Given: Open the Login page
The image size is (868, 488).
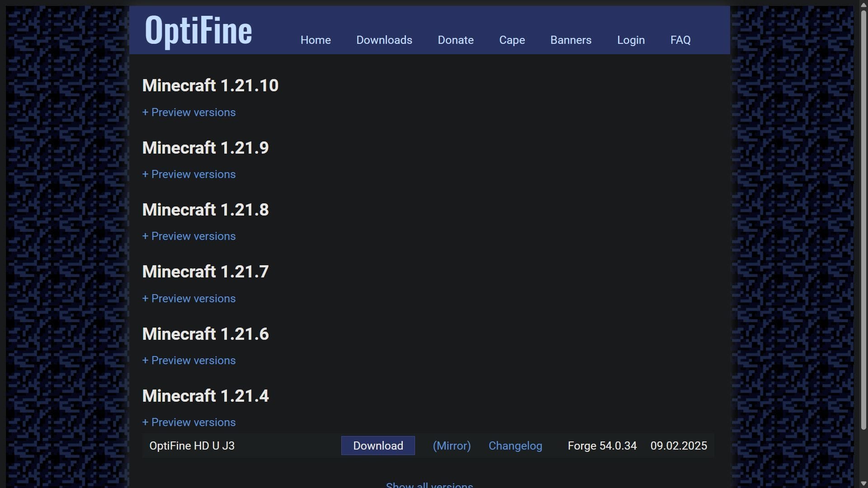Looking at the screenshot, I should click(630, 40).
